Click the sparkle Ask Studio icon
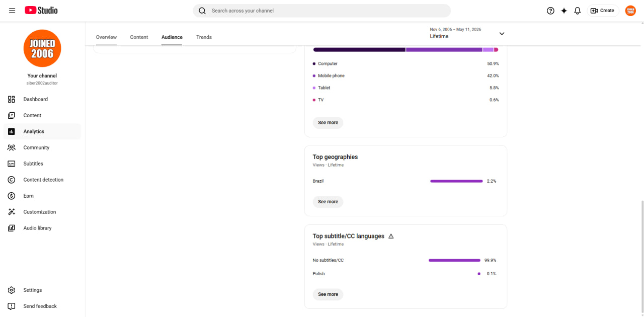Screen dimensions: 644x317 point(564,11)
